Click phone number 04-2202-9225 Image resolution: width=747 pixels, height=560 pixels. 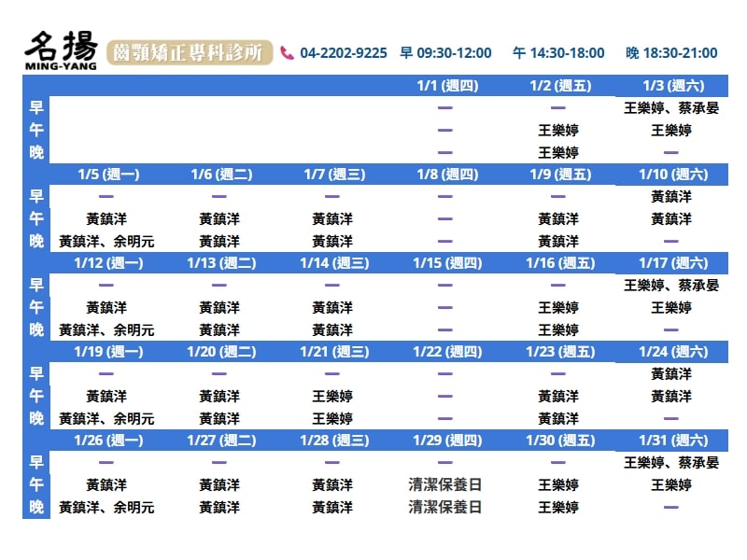click(x=344, y=53)
